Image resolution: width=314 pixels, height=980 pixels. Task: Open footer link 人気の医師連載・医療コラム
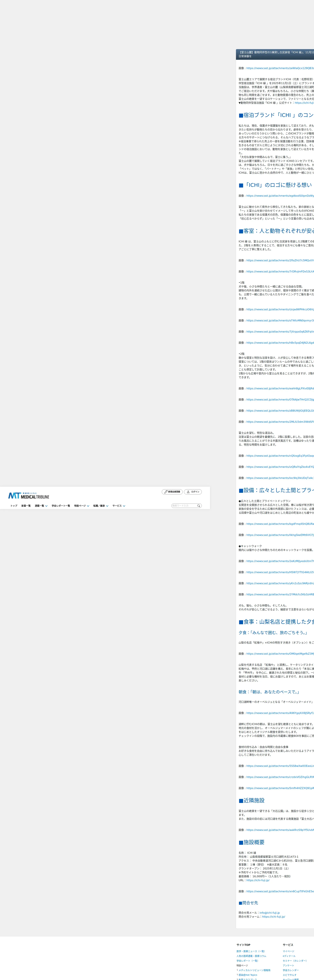[x=251, y=956]
